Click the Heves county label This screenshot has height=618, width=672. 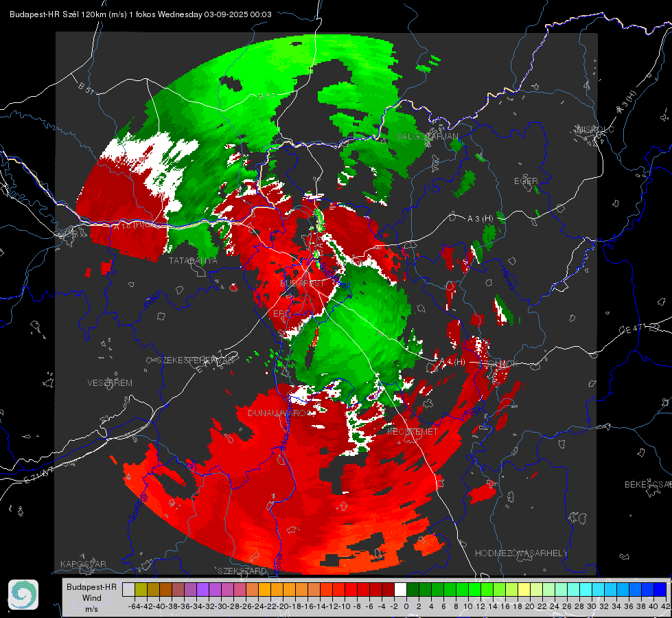tap(507, 279)
